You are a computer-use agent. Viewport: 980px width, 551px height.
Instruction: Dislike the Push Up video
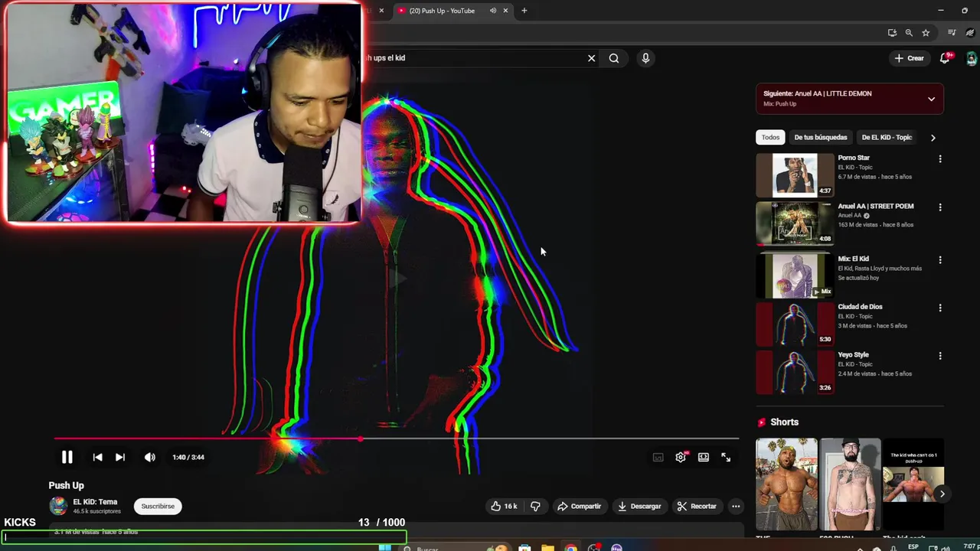pos(535,506)
